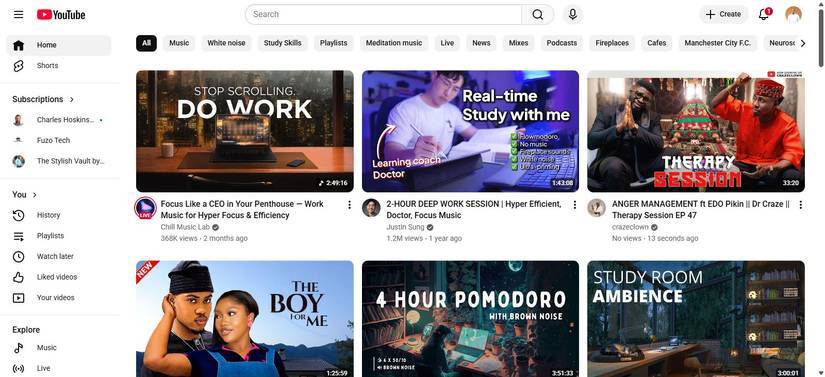
Task: Select the Fireplaces filter chip
Action: point(612,43)
